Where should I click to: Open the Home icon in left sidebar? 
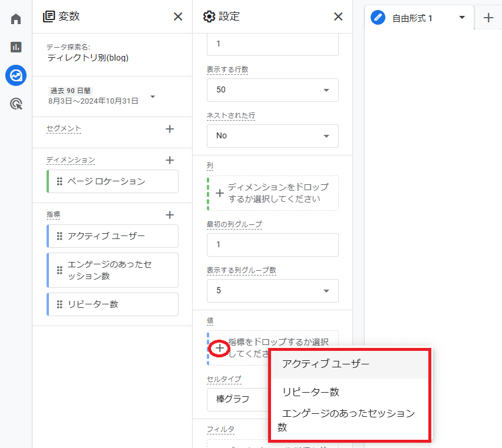tap(16, 19)
